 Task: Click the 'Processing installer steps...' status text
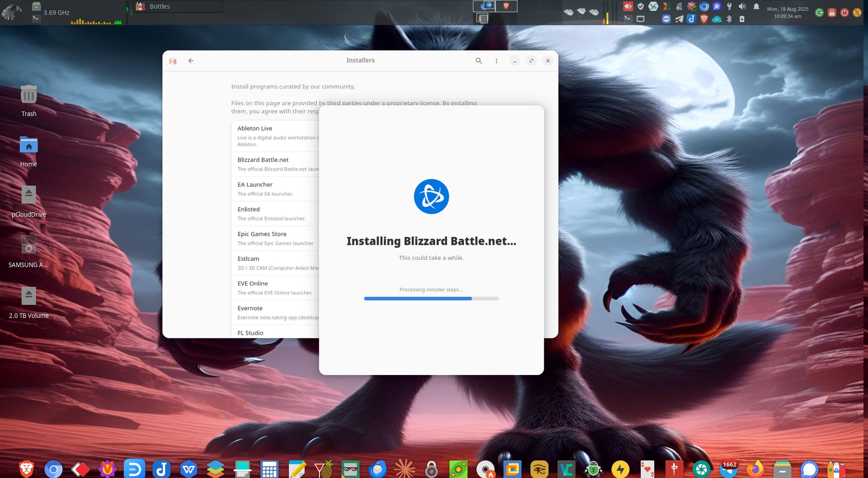(431, 290)
